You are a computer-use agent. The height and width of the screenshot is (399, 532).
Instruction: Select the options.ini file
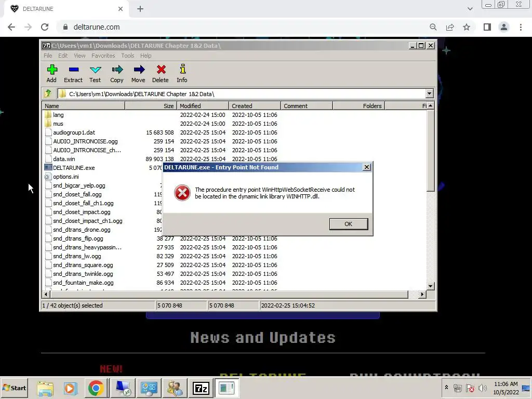click(x=62, y=177)
